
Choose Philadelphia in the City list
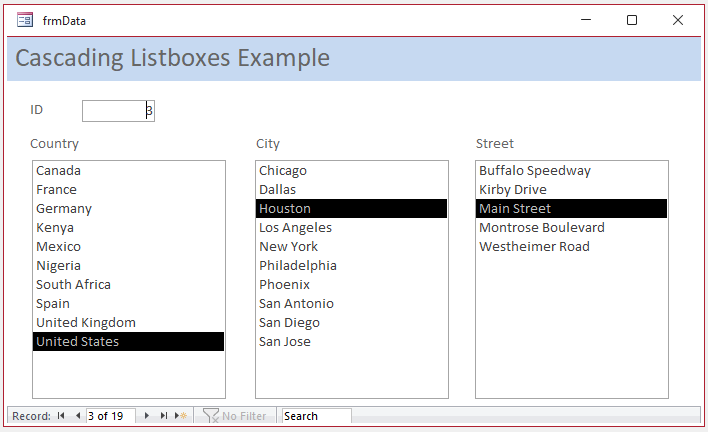[x=351, y=265]
